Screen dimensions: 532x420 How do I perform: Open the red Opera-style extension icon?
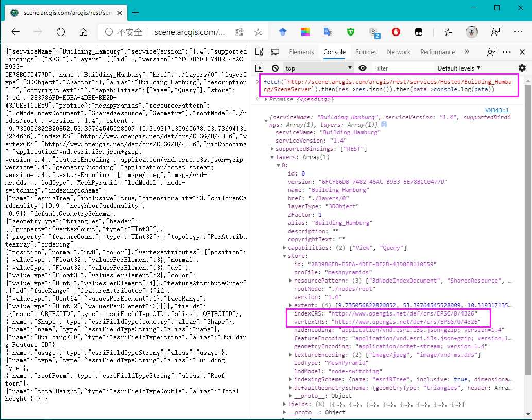(396, 32)
